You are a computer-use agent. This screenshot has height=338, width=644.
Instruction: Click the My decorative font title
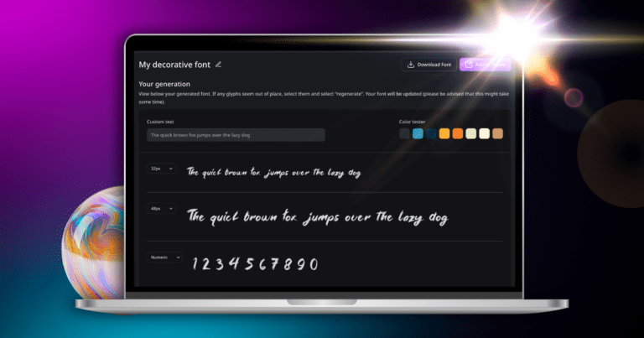point(174,65)
